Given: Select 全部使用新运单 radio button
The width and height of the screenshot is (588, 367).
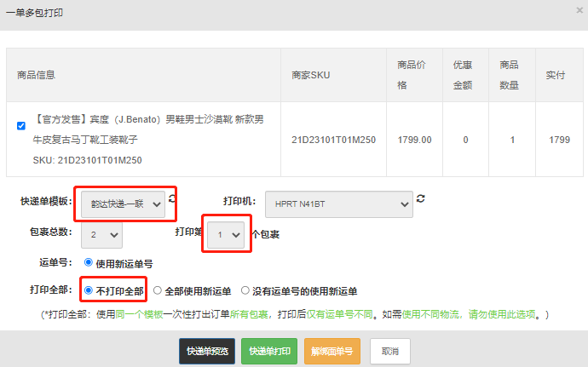Looking at the screenshot, I should pos(158,290).
